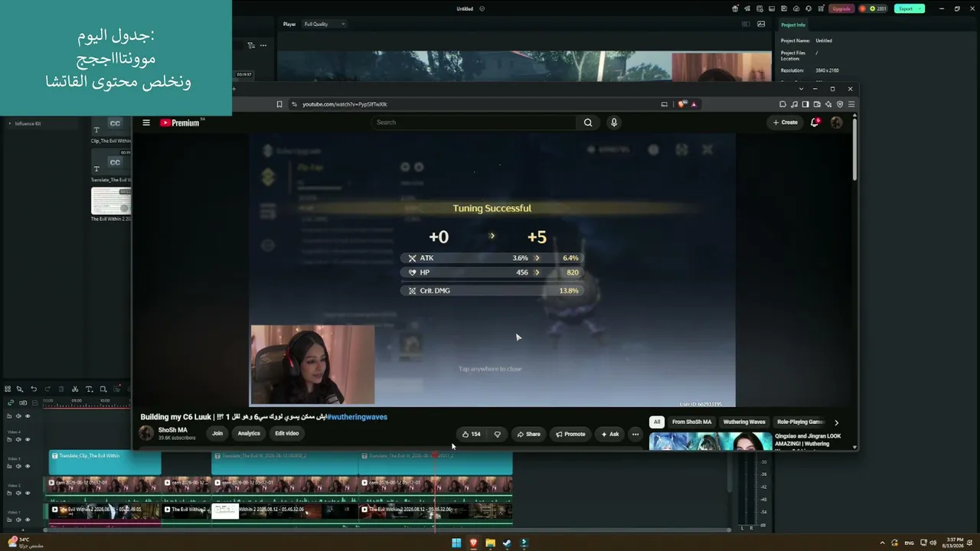
Task: Click the Edit video button
Action: pyautogui.click(x=287, y=433)
